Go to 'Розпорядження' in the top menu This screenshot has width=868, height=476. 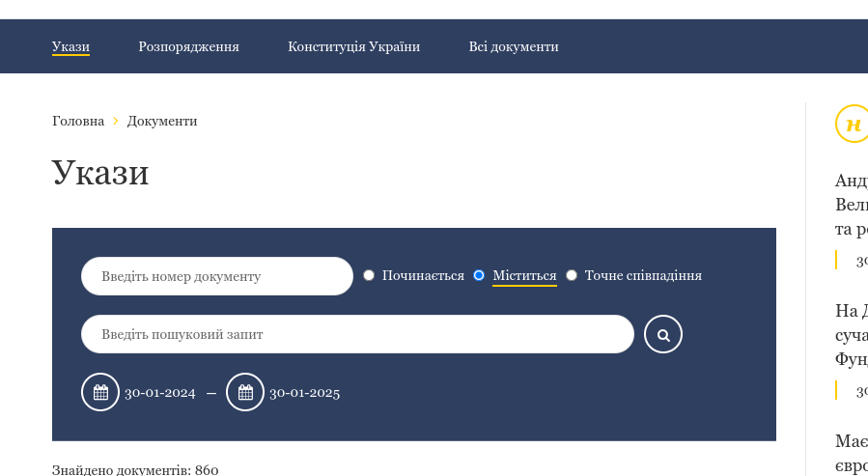coord(188,46)
